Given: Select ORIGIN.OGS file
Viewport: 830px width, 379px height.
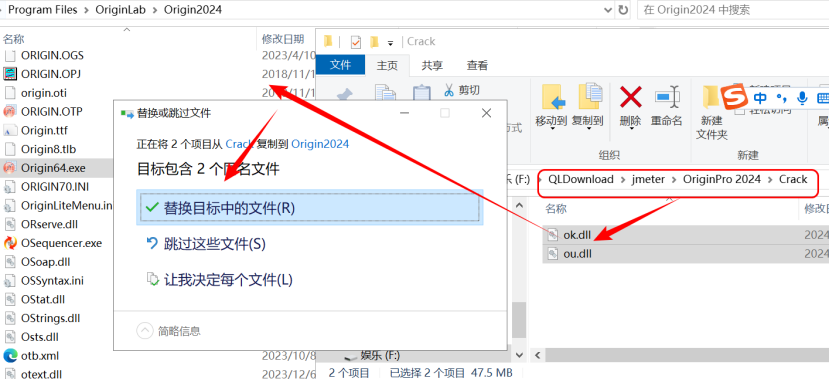Looking at the screenshot, I should (x=52, y=55).
